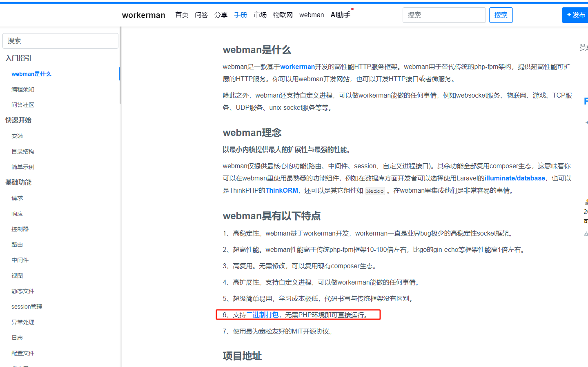Click the 项目地址 heading

coord(242,356)
